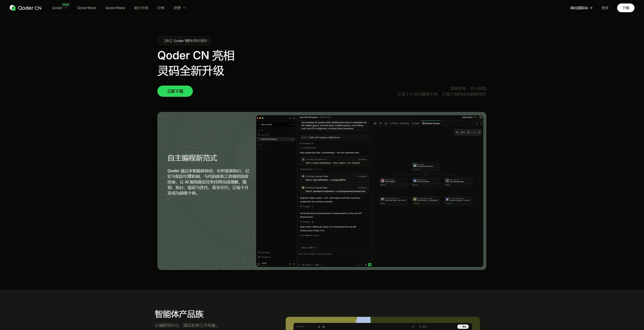The height and width of the screenshot is (330, 644).
Task: Click the green stop button
Action: pyautogui.click(x=370, y=265)
